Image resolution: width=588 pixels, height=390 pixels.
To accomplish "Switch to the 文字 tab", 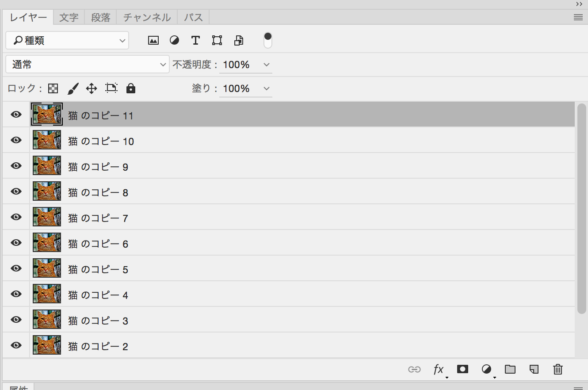I will pyautogui.click(x=69, y=18).
